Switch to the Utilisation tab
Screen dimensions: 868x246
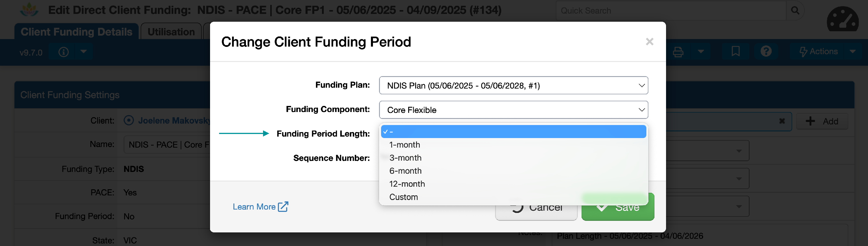coord(171,32)
